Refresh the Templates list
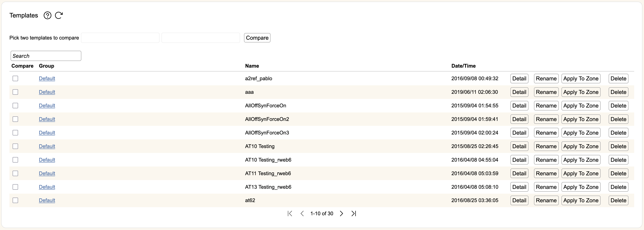 (x=59, y=16)
